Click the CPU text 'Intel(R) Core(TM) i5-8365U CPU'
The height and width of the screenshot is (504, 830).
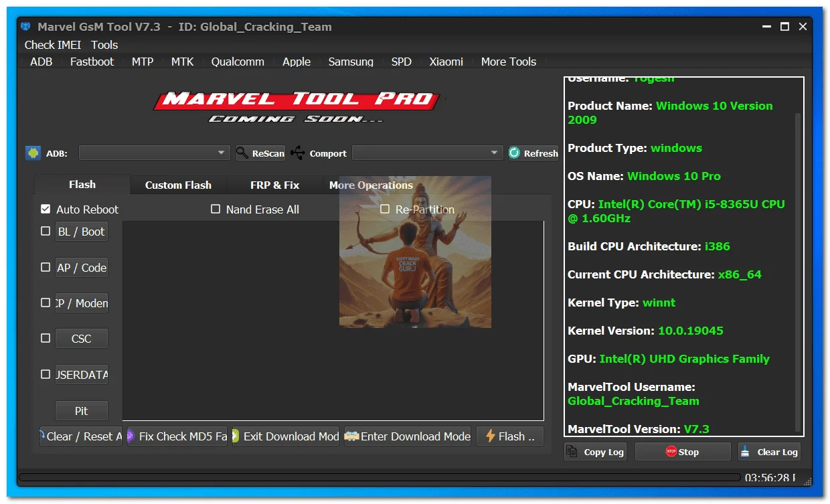click(691, 204)
